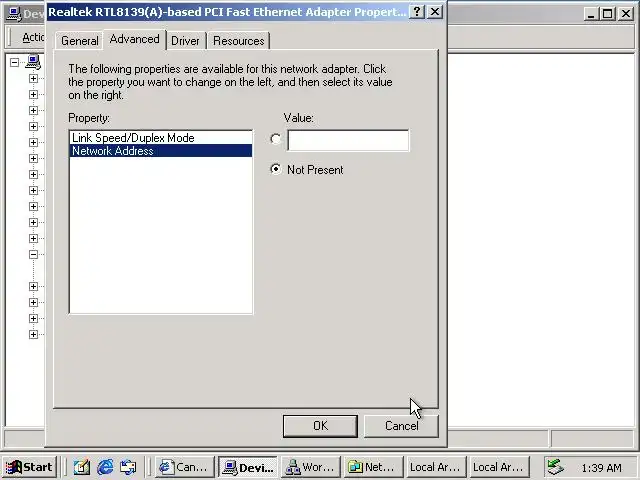Switch to the Can... taskbar window
This screenshot has height=480, width=640.
(184, 467)
